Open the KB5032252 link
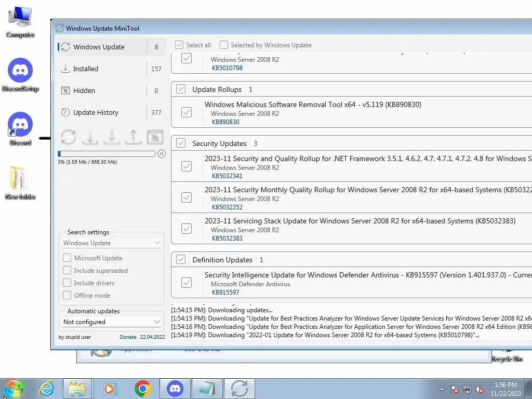This screenshot has height=399, width=532. [x=228, y=207]
